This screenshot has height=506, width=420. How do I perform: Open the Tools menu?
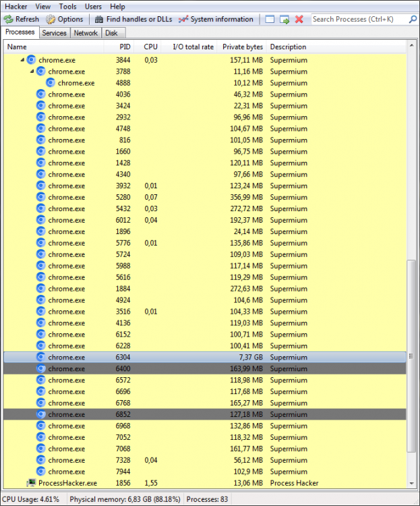tap(67, 7)
